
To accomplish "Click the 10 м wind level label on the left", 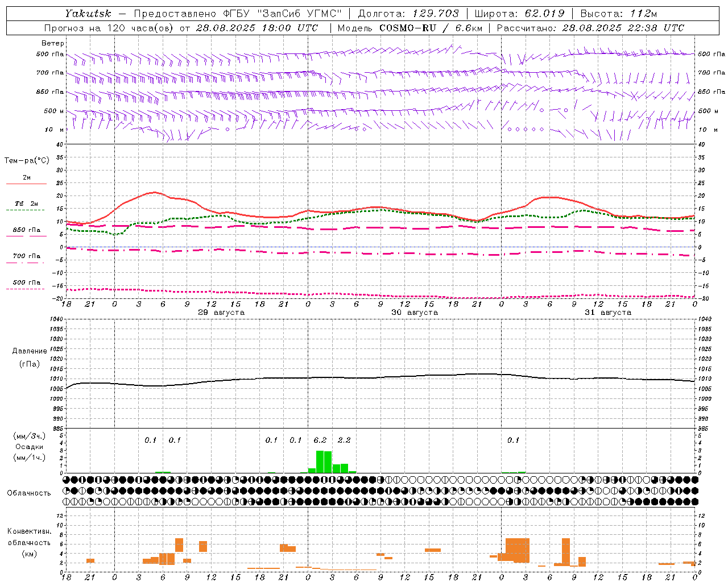I will 55,130.
